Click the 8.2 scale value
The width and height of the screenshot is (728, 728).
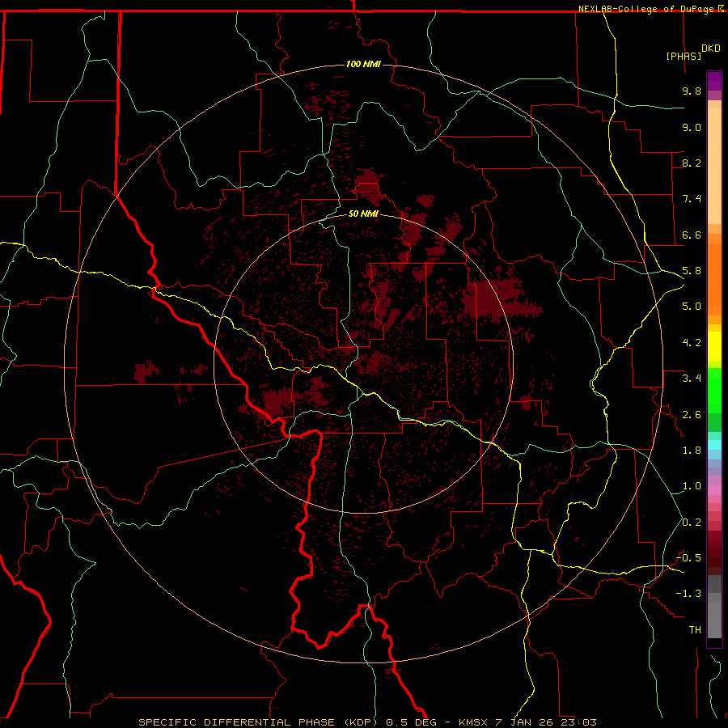pos(692,163)
